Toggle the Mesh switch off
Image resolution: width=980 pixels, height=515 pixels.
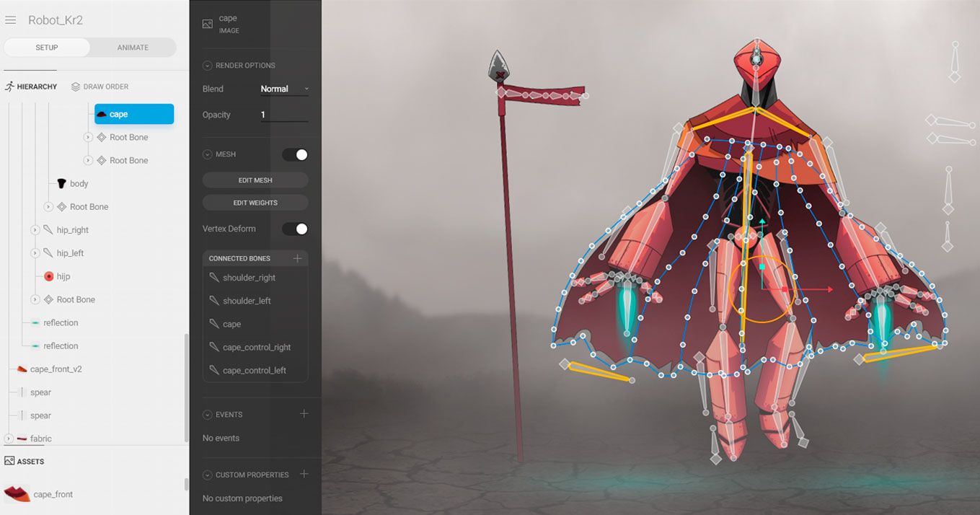click(x=295, y=154)
